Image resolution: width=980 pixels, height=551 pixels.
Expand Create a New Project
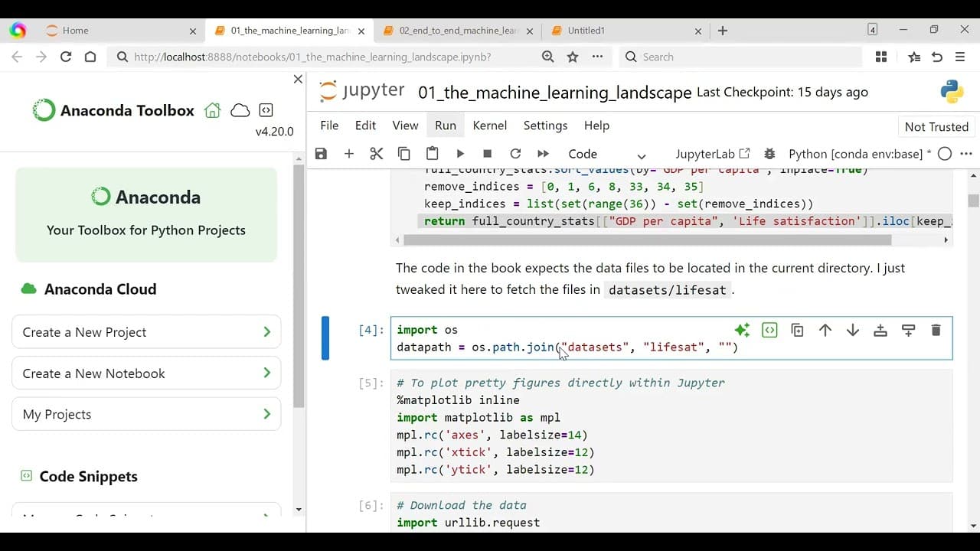pos(146,332)
